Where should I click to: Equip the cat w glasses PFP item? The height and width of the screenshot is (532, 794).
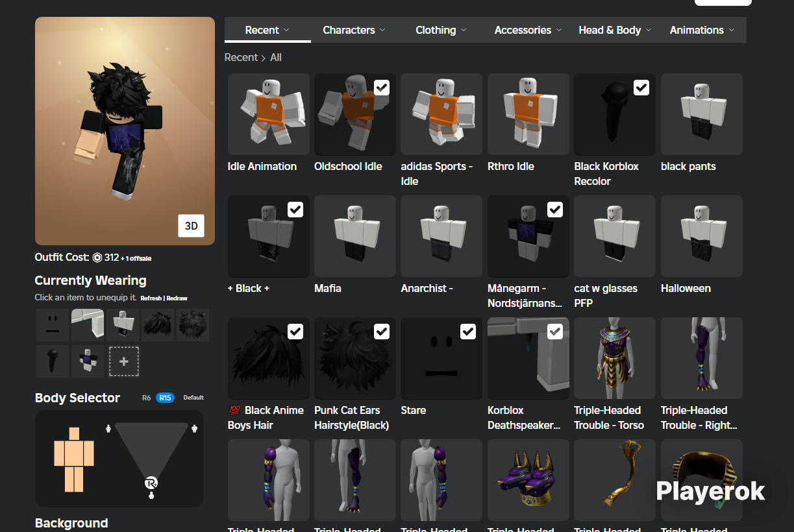pyautogui.click(x=615, y=236)
